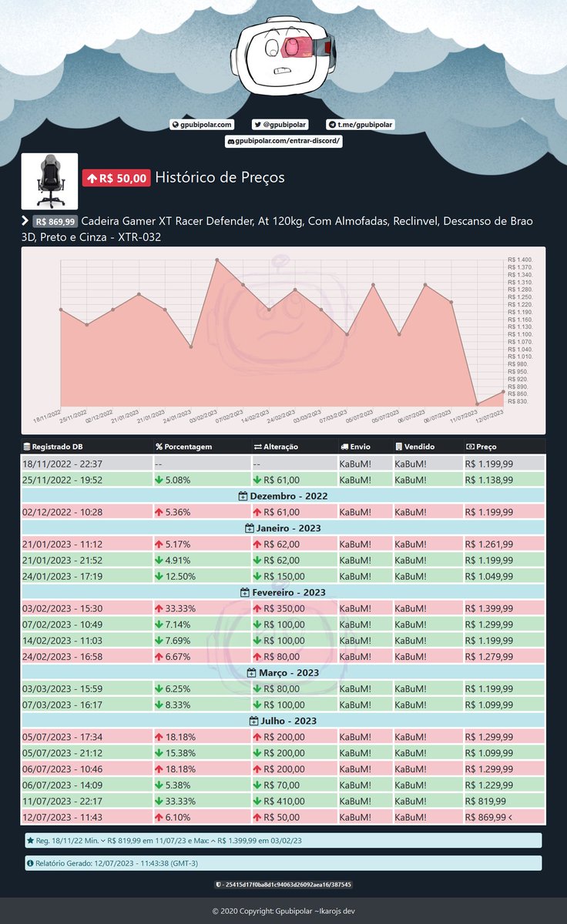This screenshot has height=924, width=567.
Task: Click the chevron before the product title
Action: (x=25, y=222)
